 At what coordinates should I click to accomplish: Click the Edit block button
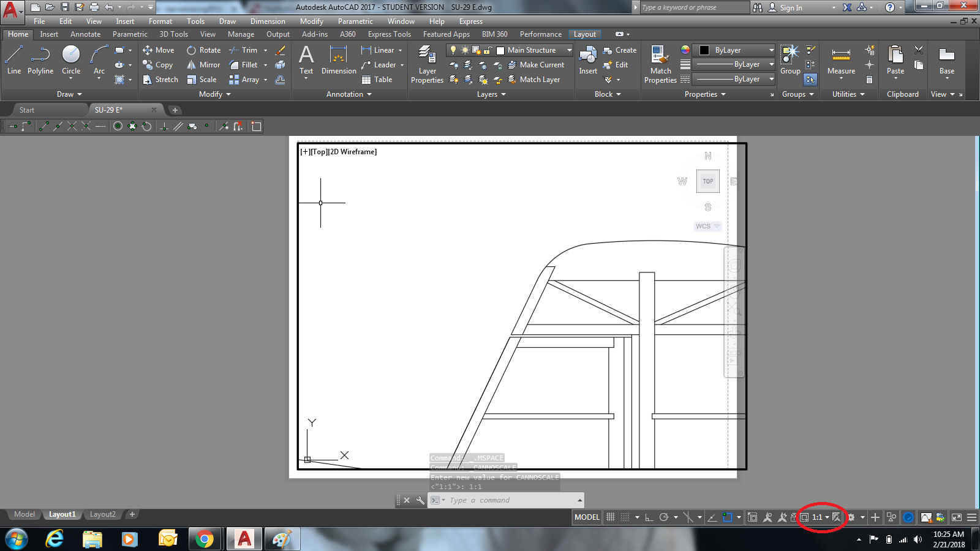coord(616,65)
